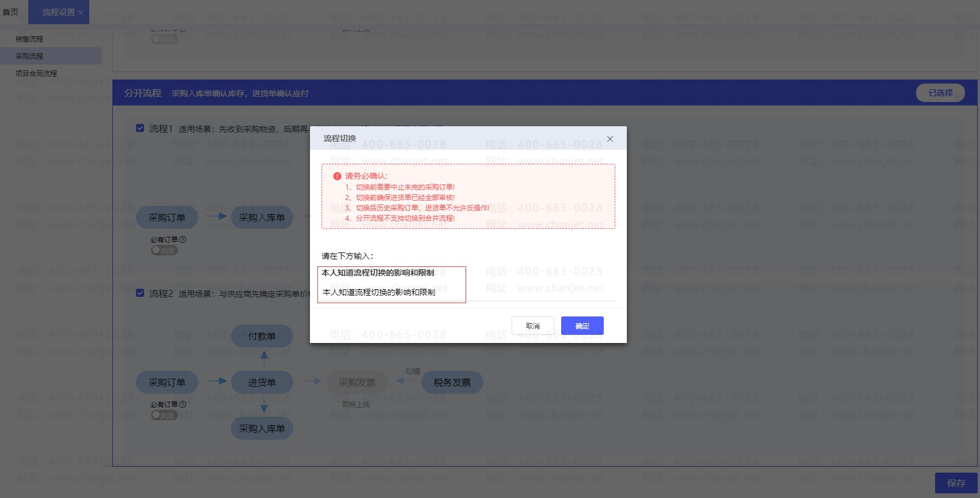980x498 pixels.
Task: Switch to the 首页 tab
Action: click(x=10, y=12)
